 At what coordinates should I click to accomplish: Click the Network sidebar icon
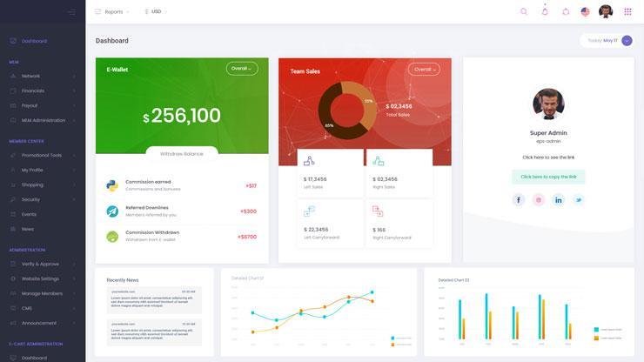coord(13,76)
